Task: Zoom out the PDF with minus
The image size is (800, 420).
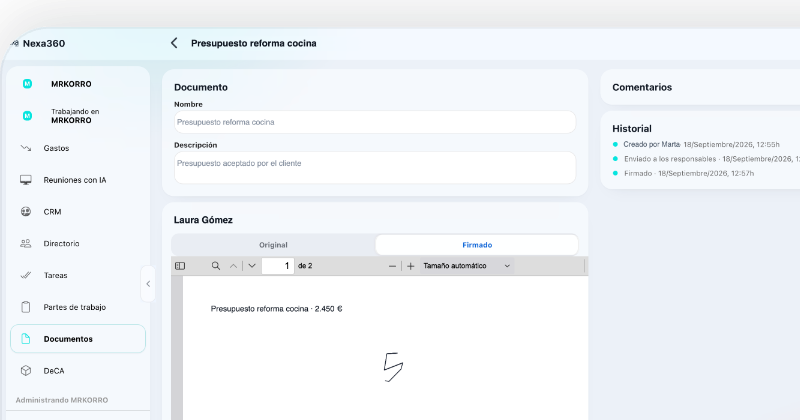Action: point(392,266)
